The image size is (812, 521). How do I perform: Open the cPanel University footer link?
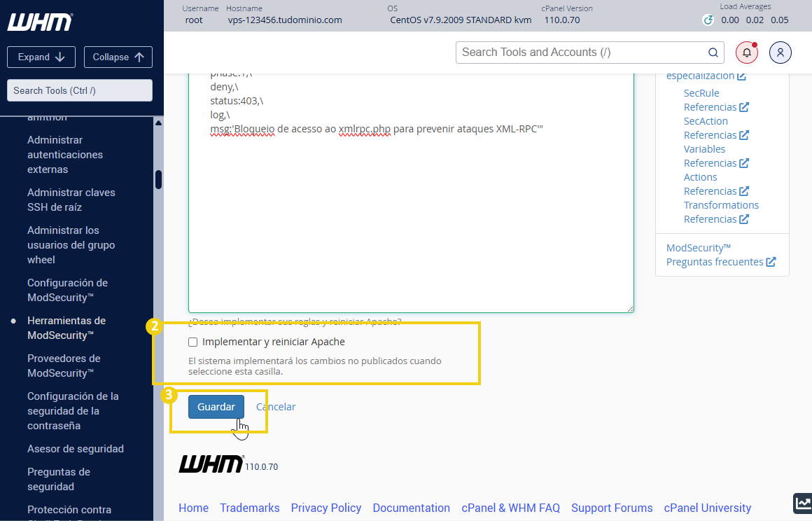[708, 508]
